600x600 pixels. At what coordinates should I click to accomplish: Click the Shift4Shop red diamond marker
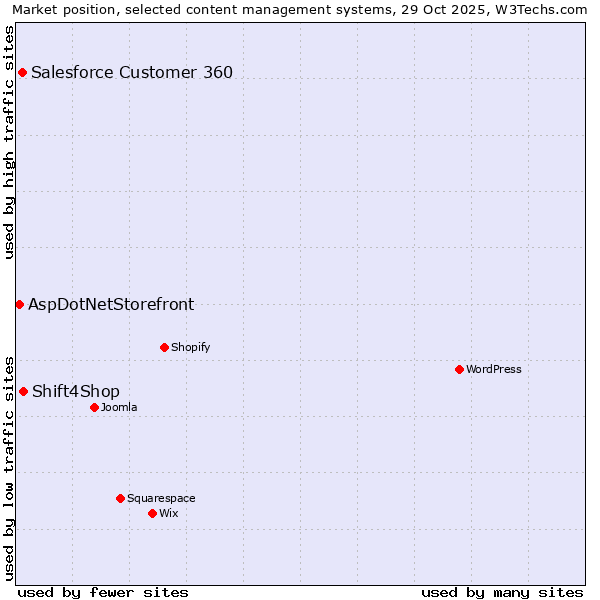[x=23, y=391]
